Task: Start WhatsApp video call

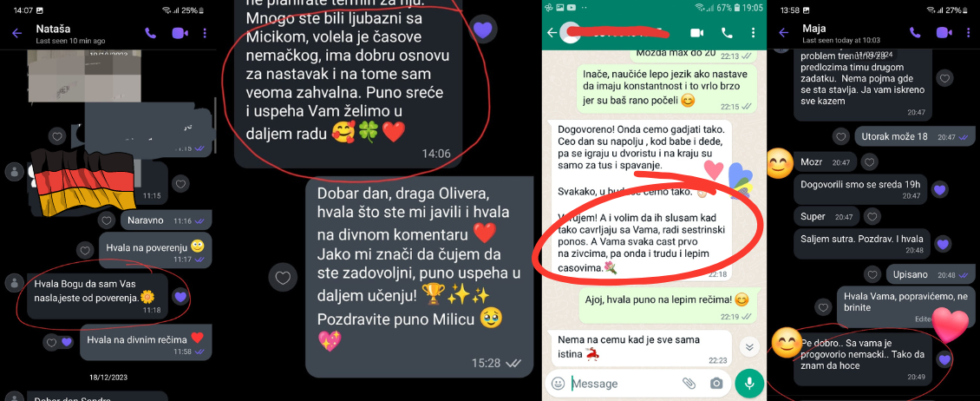Action: pos(697,32)
